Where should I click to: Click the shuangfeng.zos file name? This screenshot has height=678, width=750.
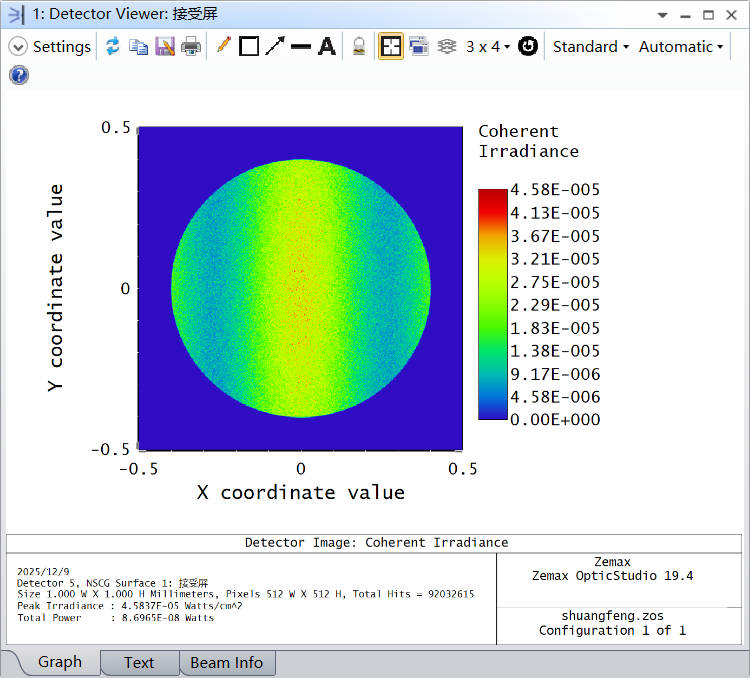coord(612,615)
